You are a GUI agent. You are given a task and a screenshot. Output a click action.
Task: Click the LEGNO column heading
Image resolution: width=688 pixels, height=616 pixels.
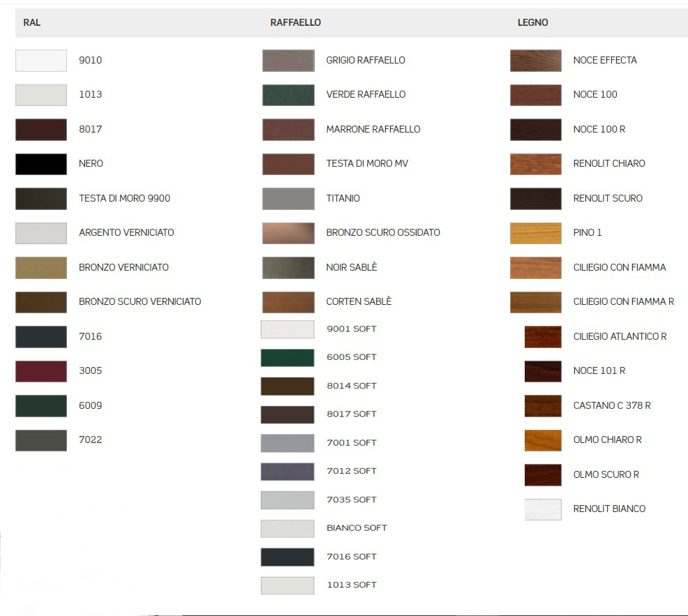point(532,22)
